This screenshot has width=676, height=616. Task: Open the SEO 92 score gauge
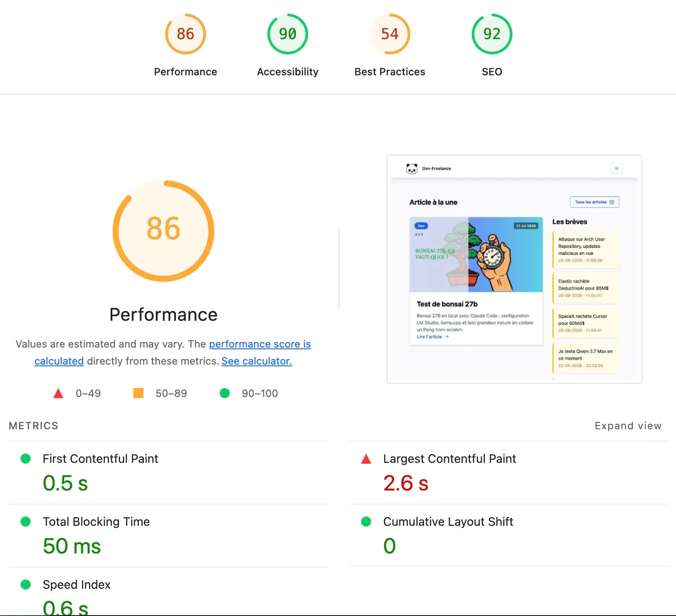[492, 34]
